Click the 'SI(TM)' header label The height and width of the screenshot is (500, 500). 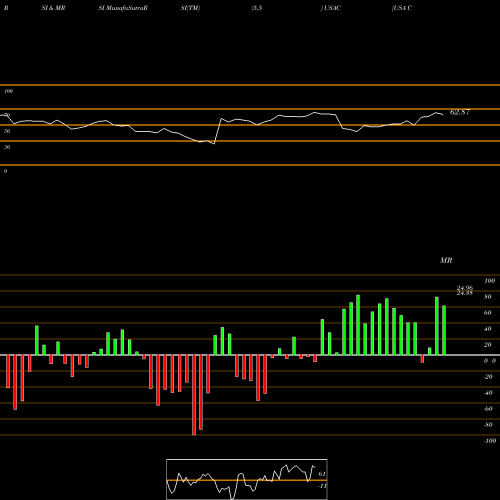point(190,8)
